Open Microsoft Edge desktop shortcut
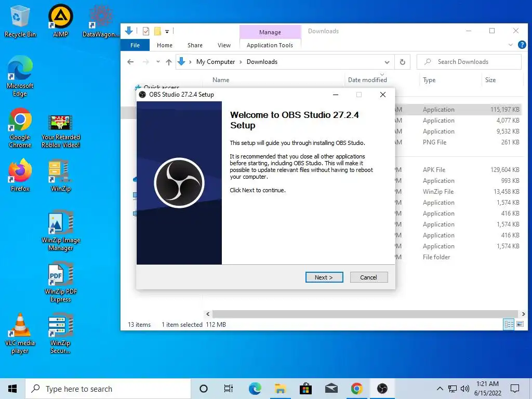This screenshot has width=532, height=399. click(20, 76)
